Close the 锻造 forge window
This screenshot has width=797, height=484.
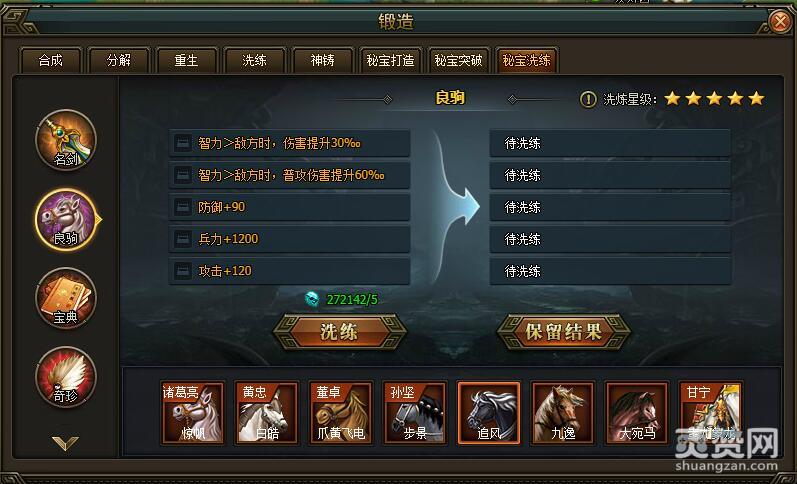[x=780, y=22]
